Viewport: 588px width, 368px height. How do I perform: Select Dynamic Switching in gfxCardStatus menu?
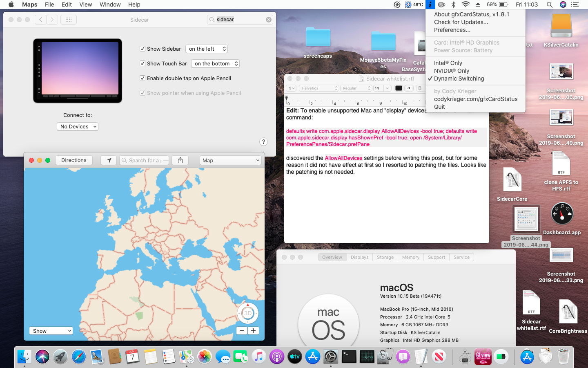459,79
